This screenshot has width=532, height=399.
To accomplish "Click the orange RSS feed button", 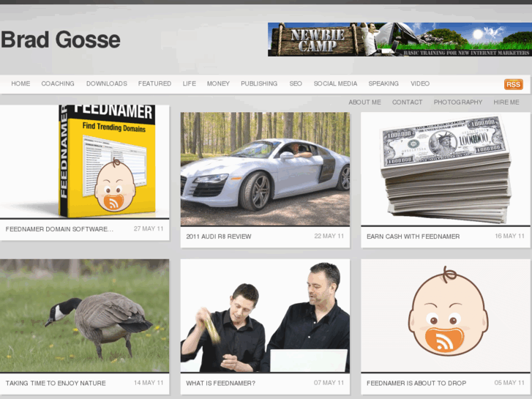I will (x=513, y=84).
